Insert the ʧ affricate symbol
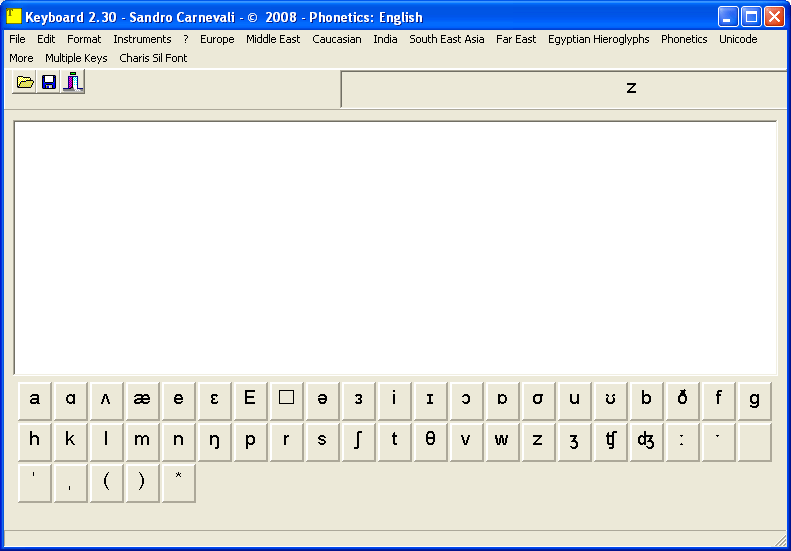 coord(610,443)
